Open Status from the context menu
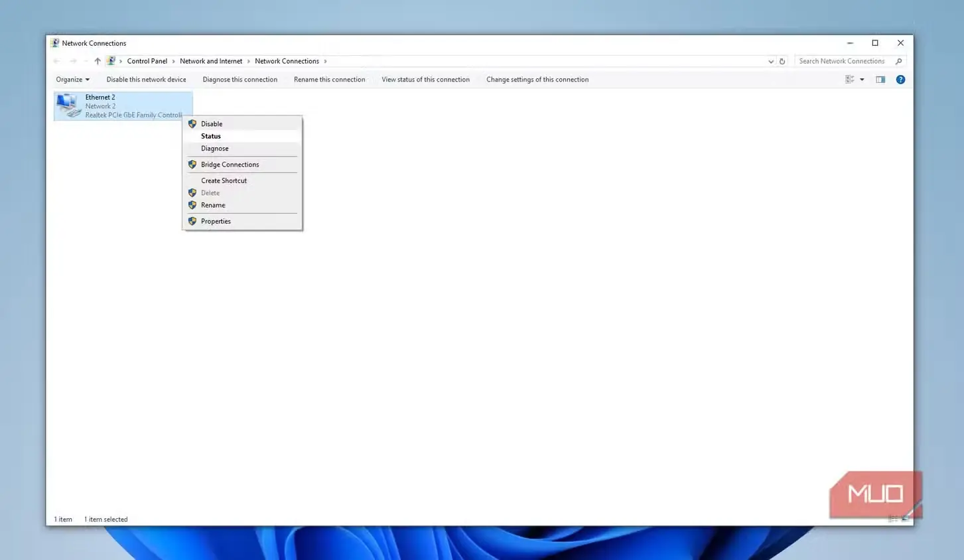 pos(242,136)
